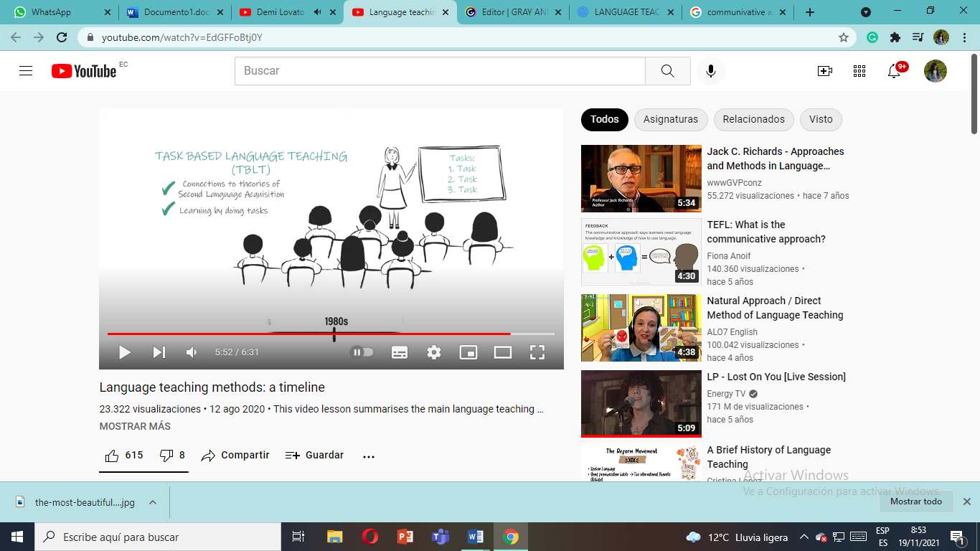This screenshot has height=551, width=980.
Task: Open the TEFL communicative approach thumbnail
Action: [x=641, y=252]
